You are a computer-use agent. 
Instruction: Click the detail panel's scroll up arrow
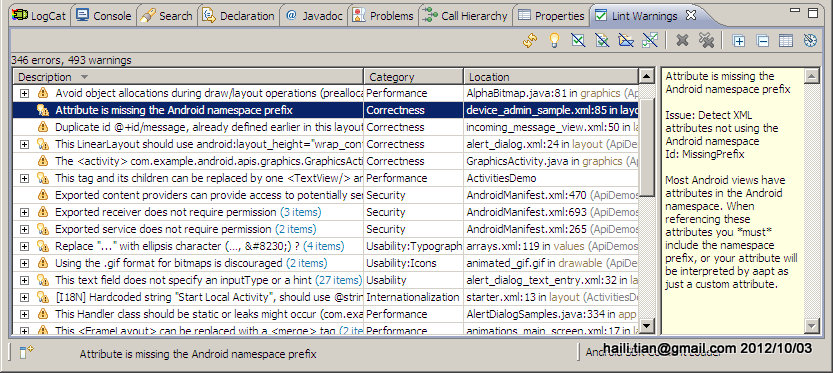[x=812, y=77]
